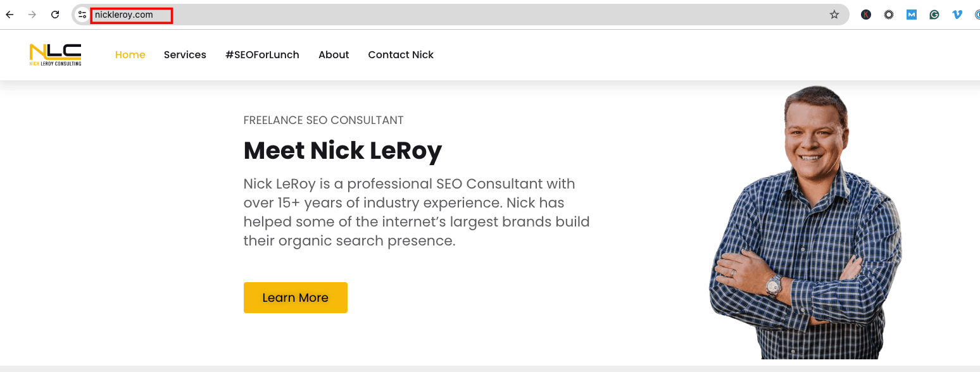The image size is (980, 372).
Task: Open the Contact Nick page
Action: pos(401,55)
